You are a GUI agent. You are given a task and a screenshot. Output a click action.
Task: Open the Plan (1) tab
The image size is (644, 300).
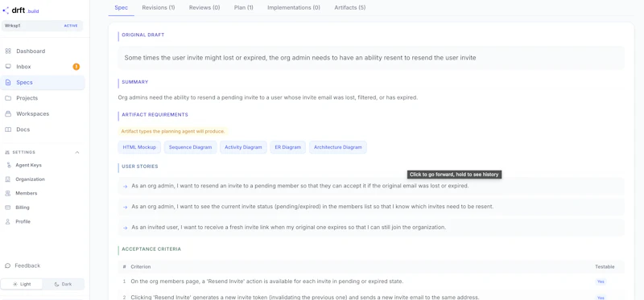coord(244,7)
